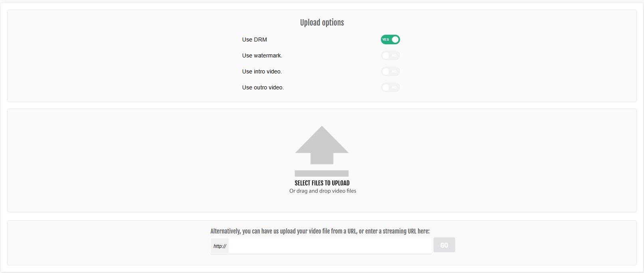Click the NO text inside the watermark switch
644x273 pixels.
click(394, 55)
